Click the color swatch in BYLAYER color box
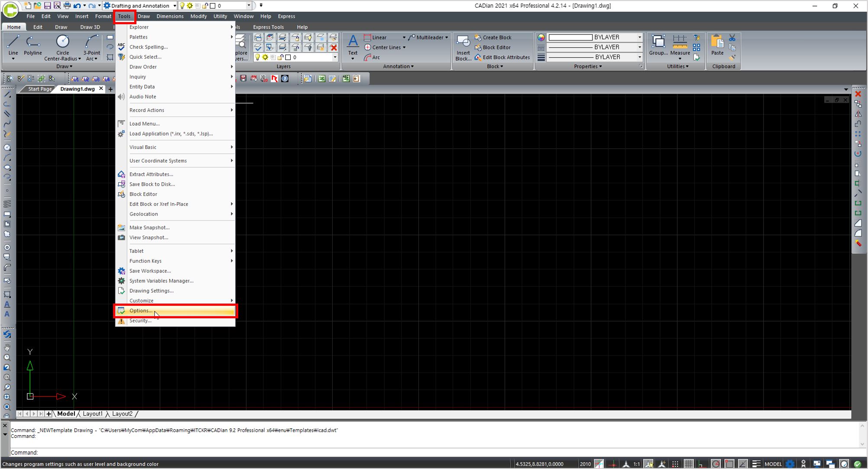 [570, 37]
